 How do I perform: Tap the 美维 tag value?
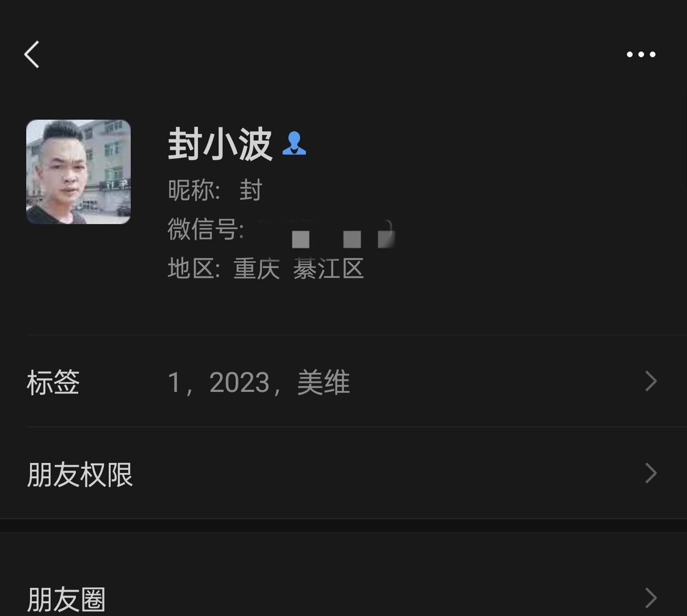tap(323, 382)
